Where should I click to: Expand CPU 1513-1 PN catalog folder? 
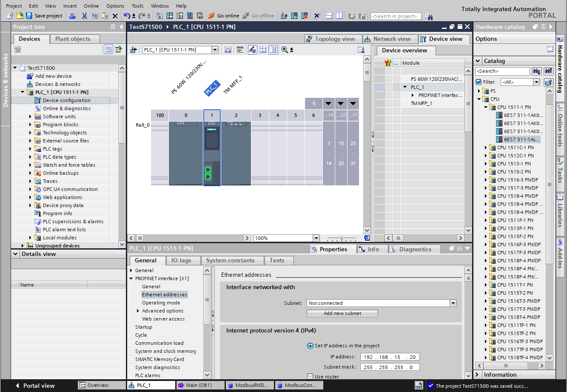[x=485, y=164]
